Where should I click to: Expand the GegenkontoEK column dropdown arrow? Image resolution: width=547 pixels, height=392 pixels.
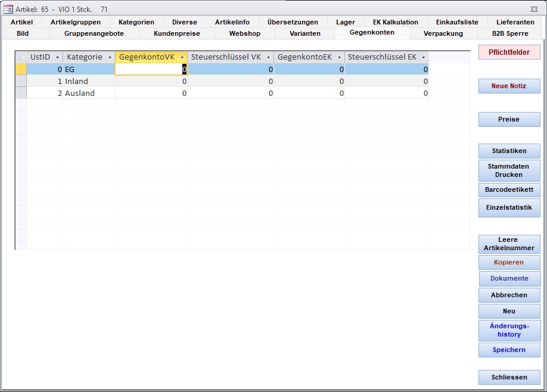point(339,57)
